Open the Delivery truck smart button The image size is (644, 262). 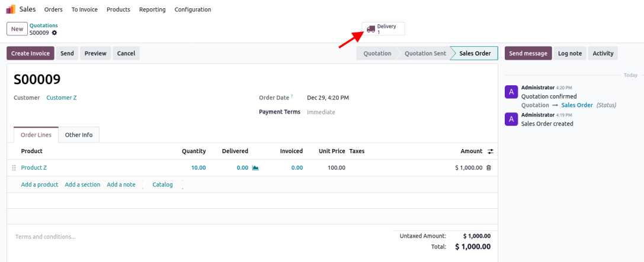tap(383, 29)
